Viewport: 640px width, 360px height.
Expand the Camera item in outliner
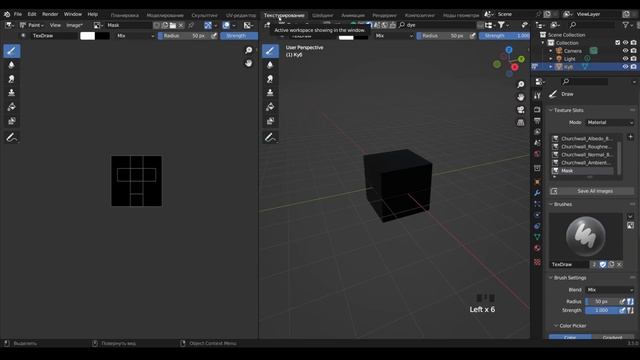551,51
